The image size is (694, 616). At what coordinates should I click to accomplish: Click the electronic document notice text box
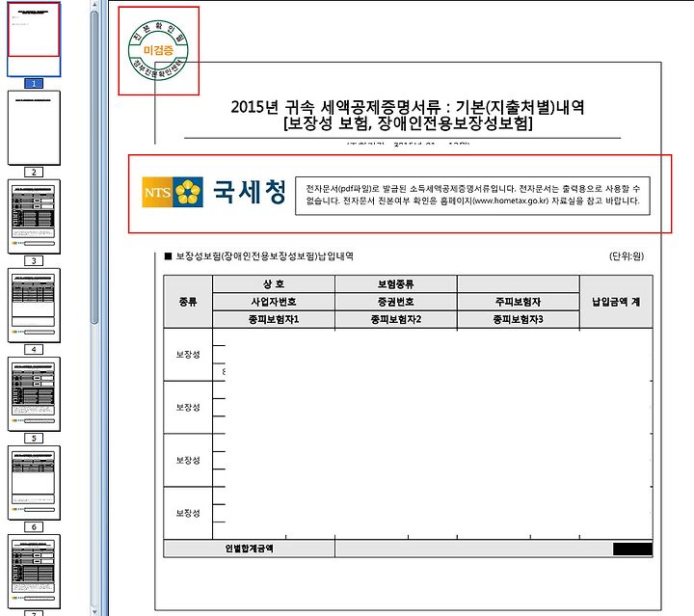(472, 196)
